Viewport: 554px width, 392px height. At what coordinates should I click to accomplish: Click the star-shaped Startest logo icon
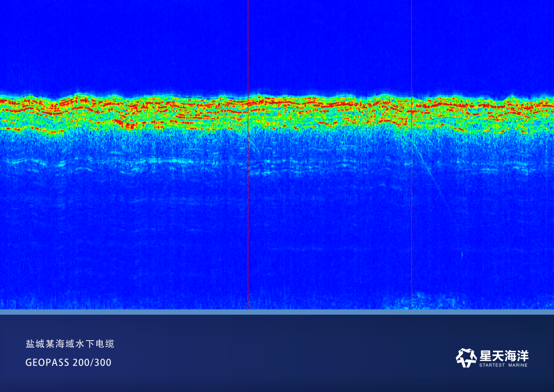(466, 358)
